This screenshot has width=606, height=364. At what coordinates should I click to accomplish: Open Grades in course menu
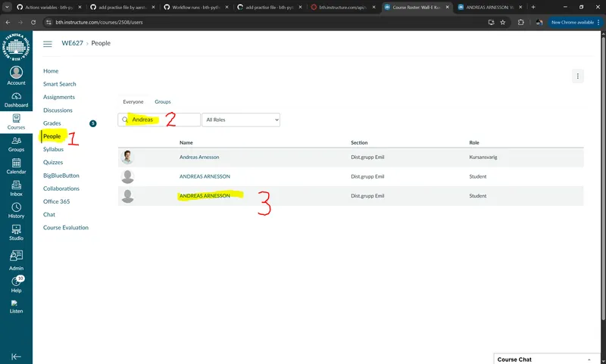click(x=52, y=123)
